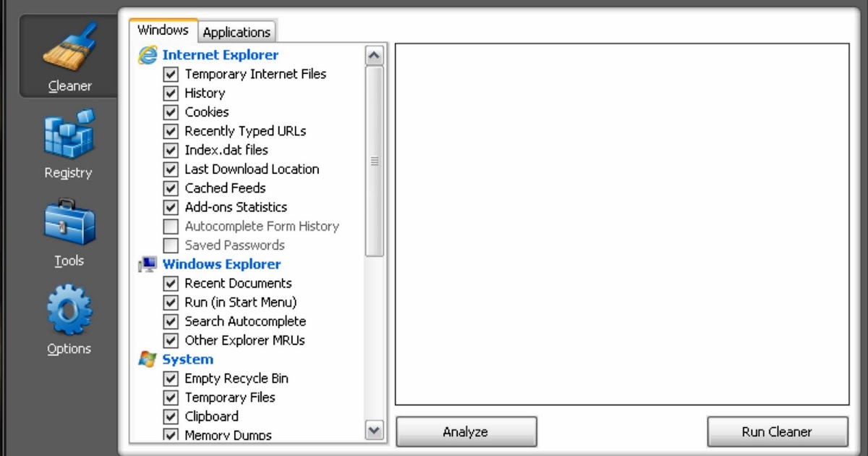Viewport: 868px width, 456px height.
Task: Disable the Clipboard cleaning option
Action: [x=170, y=416]
